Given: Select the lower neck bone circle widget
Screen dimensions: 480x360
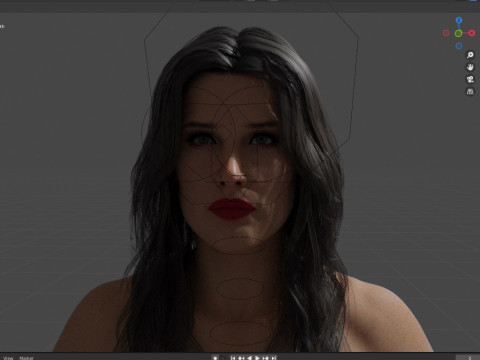Looking at the screenshot, I should [240, 333].
